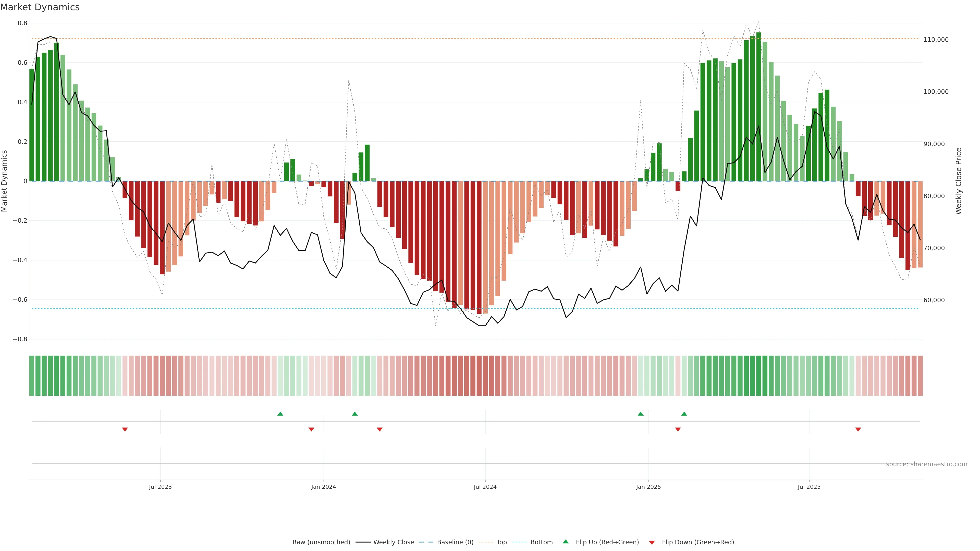980x551 pixels.
Task: Click the first red Flip Down marker before Jul 2023
Action: click(125, 429)
